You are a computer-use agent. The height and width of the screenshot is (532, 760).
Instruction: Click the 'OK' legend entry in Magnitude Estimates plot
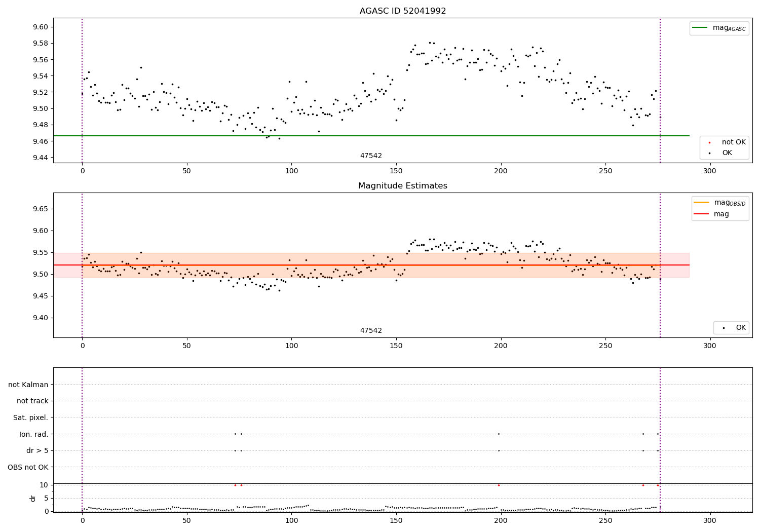[x=734, y=328]
